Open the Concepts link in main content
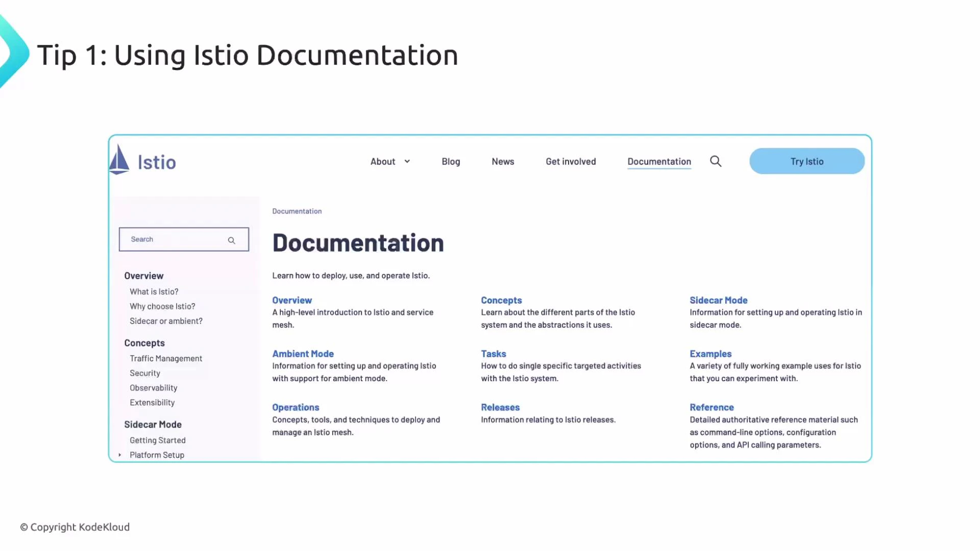Screen dimensions: 980x551 [501, 300]
